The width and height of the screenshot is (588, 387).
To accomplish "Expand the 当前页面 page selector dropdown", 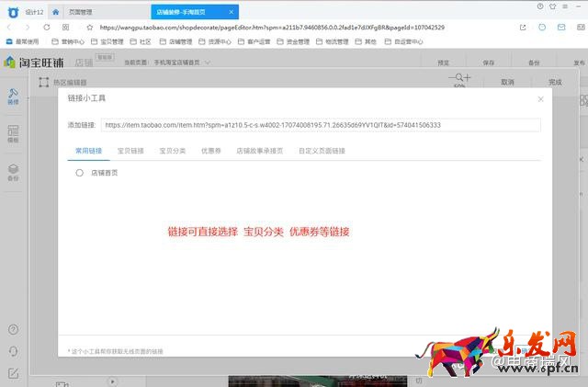I will pyautogui.click(x=208, y=63).
